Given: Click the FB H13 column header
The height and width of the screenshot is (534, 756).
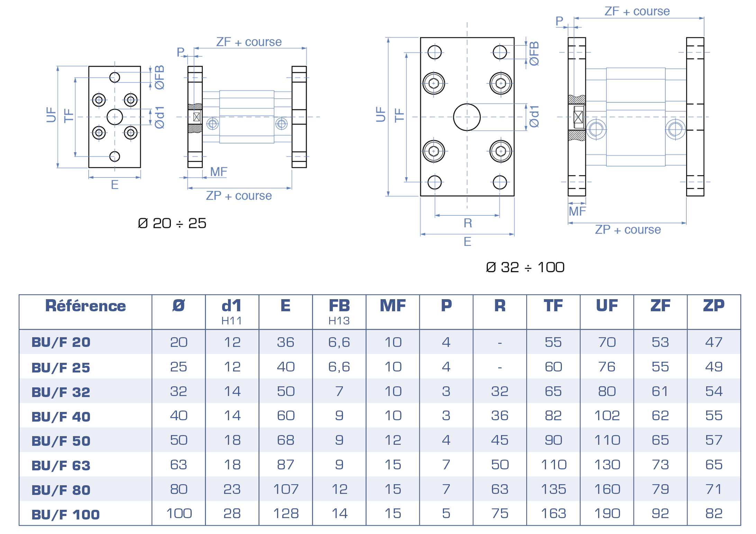Looking at the screenshot, I should tap(339, 312).
